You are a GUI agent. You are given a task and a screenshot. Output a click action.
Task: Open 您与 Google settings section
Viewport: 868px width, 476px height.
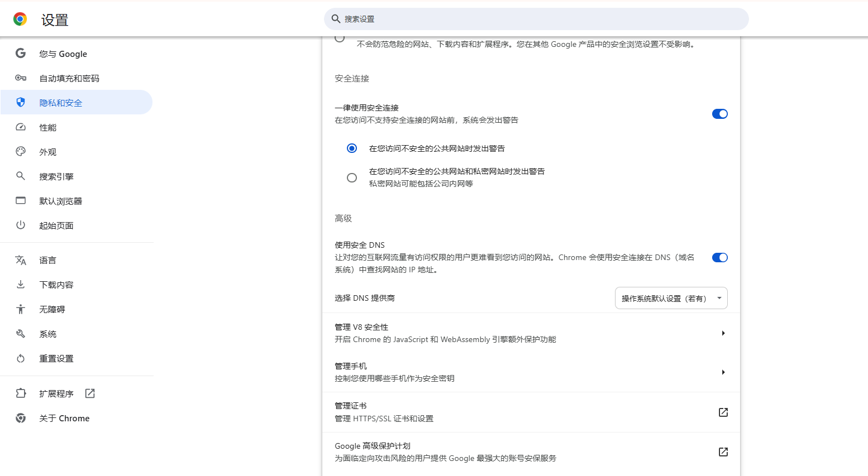click(77, 54)
